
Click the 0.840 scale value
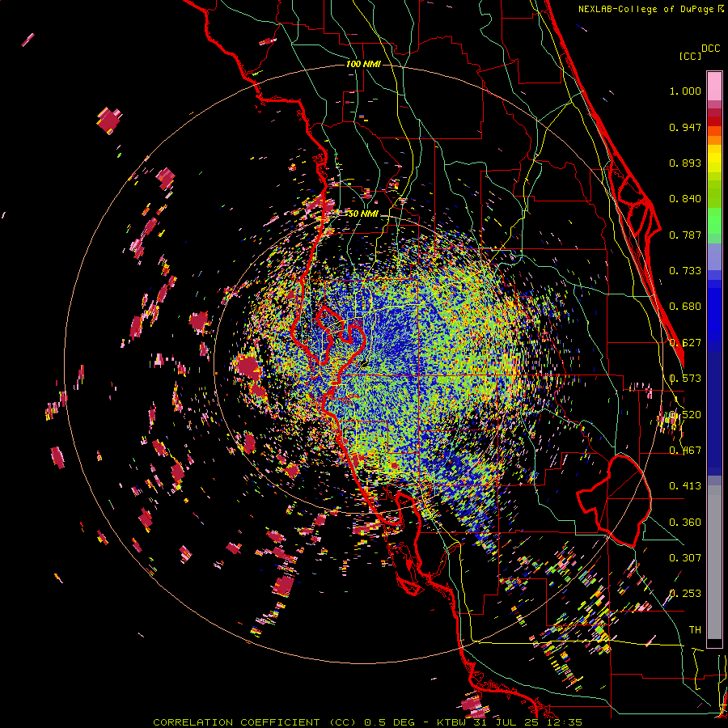tap(685, 199)
